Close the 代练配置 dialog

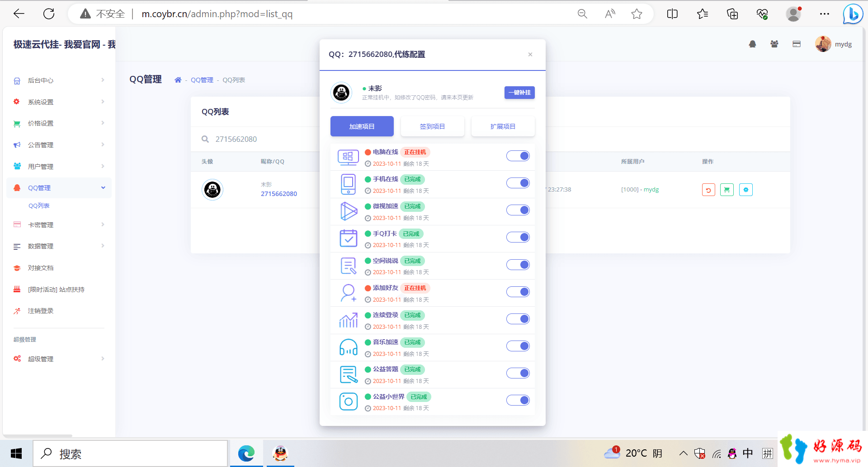(x=530, y=55)
